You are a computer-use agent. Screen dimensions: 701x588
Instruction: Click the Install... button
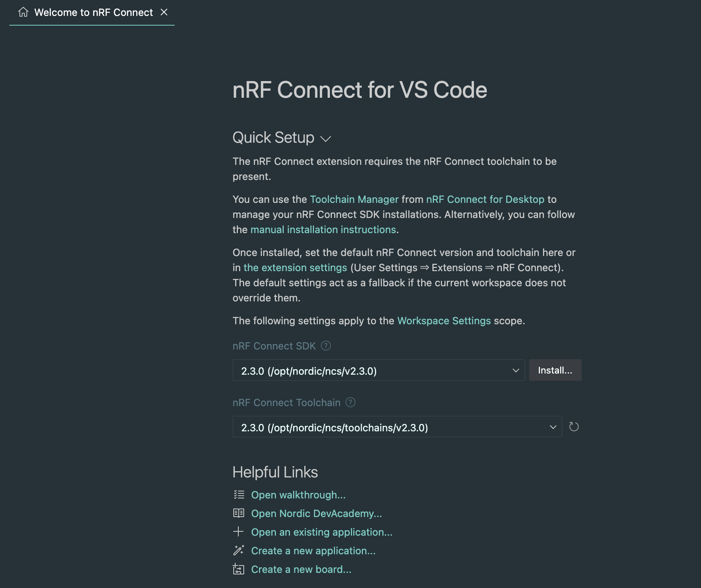pyautogui.click(x=555, y=370)
